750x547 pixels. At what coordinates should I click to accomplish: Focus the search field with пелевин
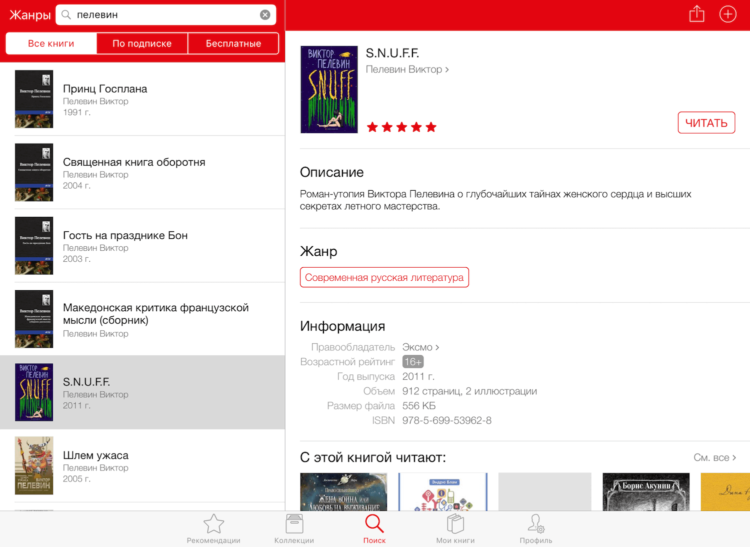tap(166, 15)
